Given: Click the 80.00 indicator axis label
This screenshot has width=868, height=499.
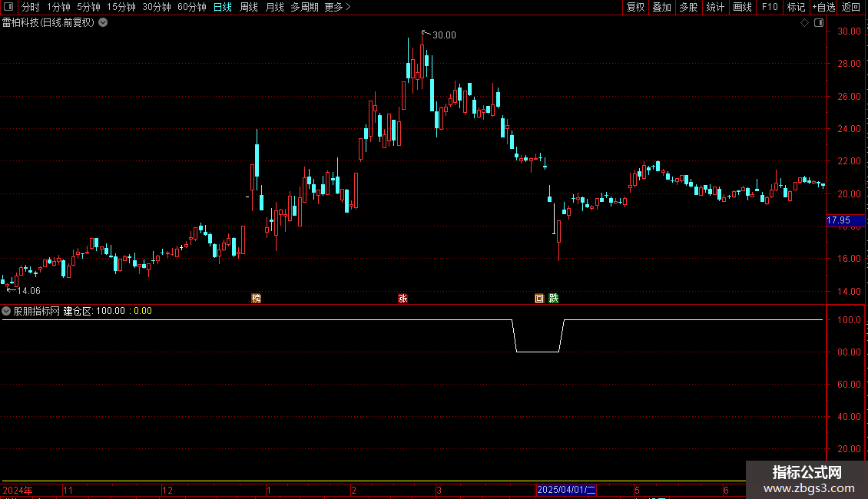Looking at the screenshot, I should [849, 352].
